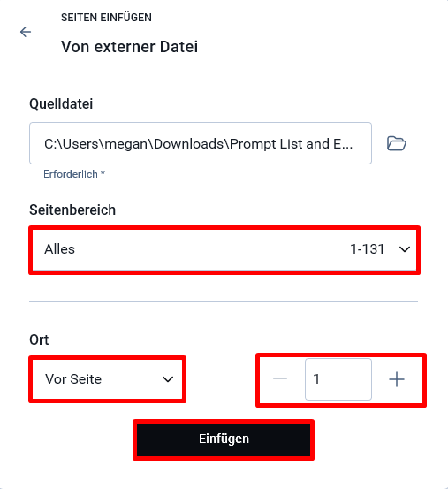Increase page number with the plus icon
Screen dimensions: 448x489
pyautogui.click(x=397, y=379)
